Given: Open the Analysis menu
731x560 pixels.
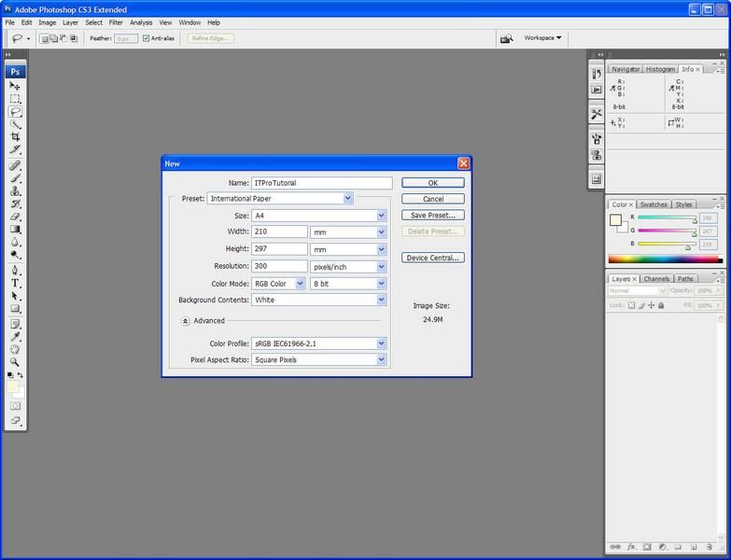Looking at the screenshot, I should [141, 22].
